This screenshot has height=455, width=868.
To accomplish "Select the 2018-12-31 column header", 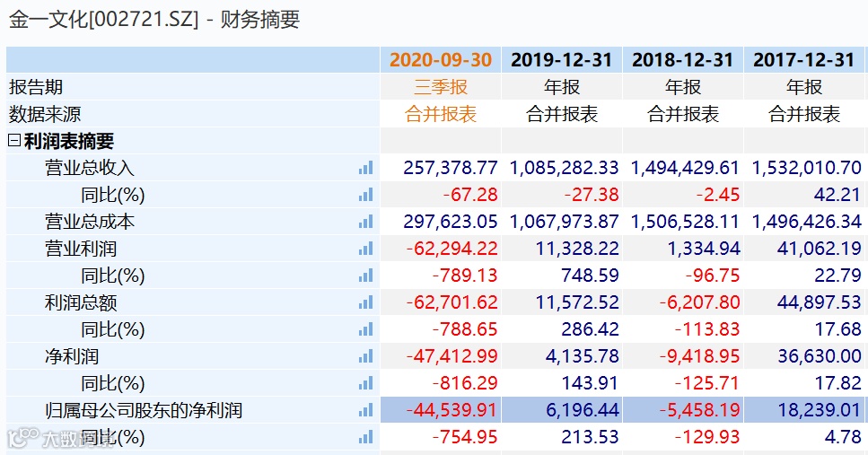I will tap(682, 60).
